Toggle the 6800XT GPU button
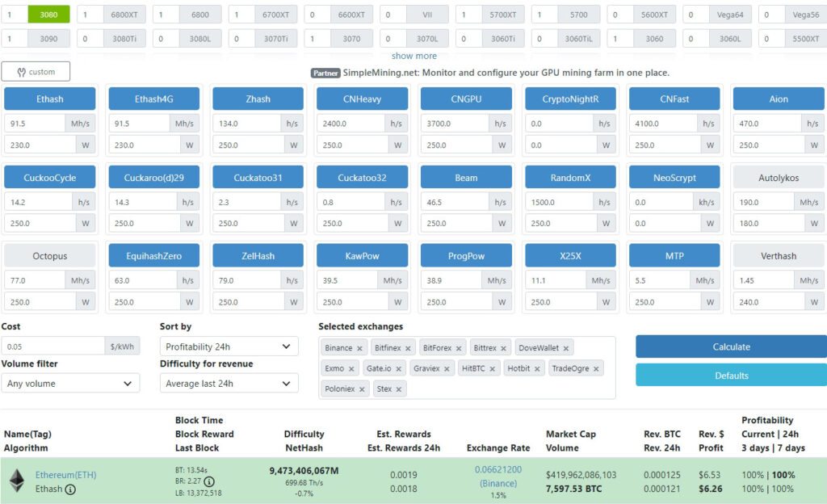This screenshot has height=504, width=827. click(x=124, y=15)
